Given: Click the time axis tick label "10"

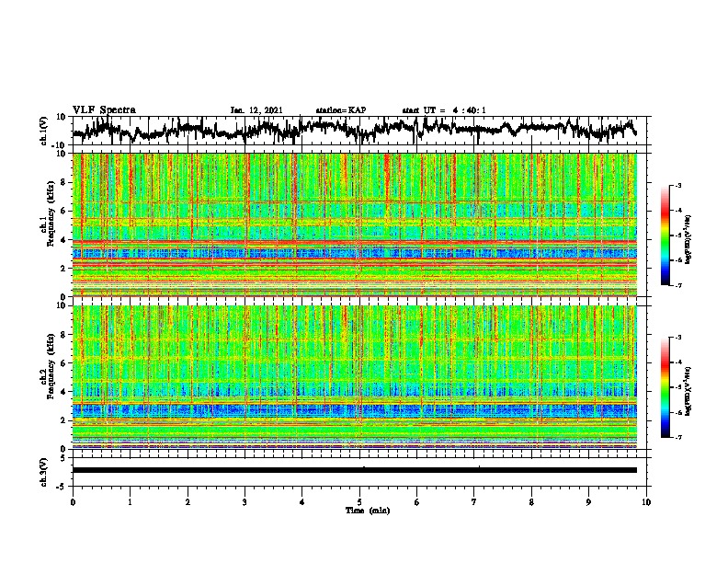Looking at the screenshot, I should pyautogui.click(x=646, y=502).
